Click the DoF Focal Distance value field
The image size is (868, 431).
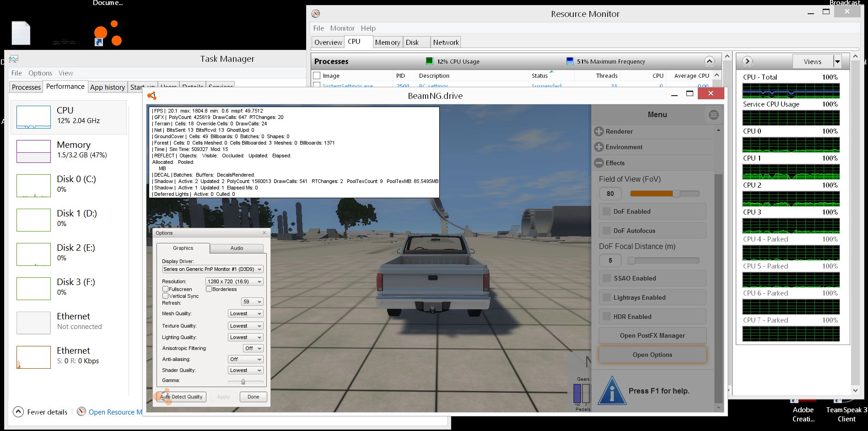610,260
